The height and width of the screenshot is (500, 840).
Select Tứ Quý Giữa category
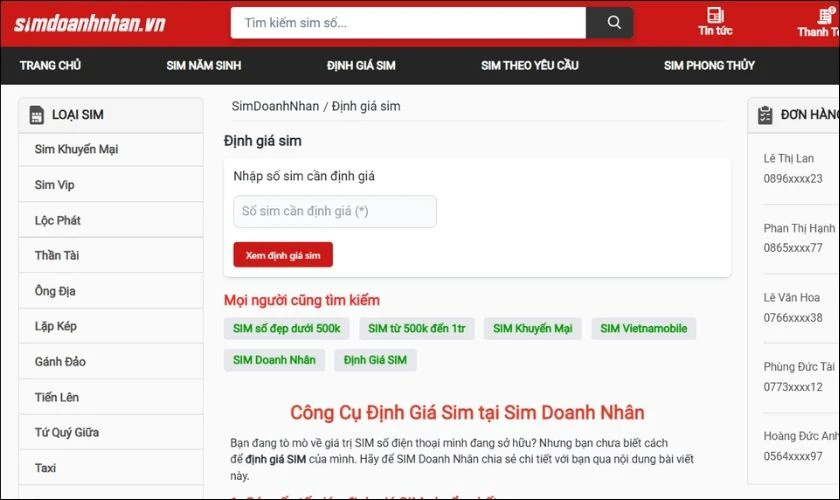pos(111,432)
